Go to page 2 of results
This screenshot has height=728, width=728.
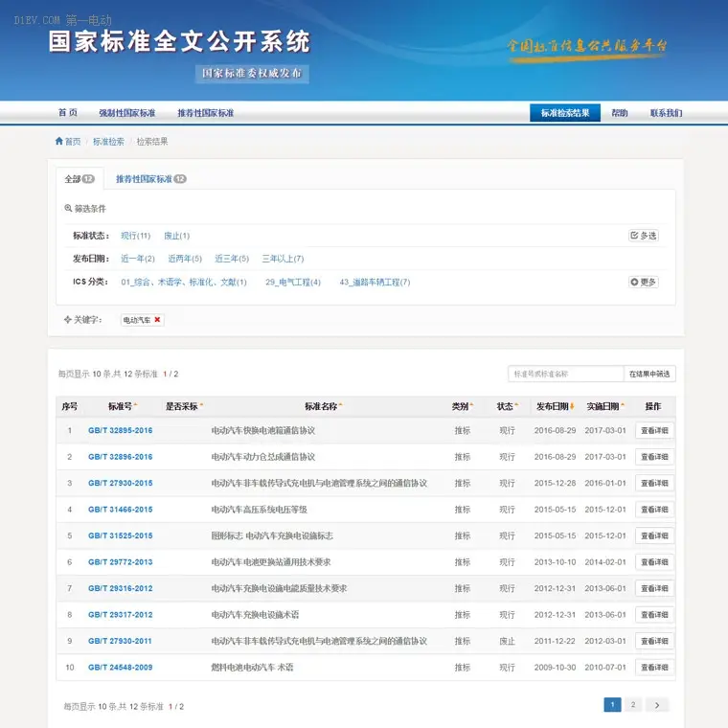pos(633,705)
